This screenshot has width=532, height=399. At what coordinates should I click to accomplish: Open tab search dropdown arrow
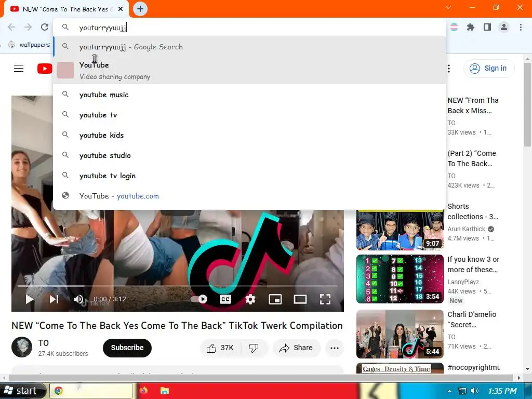tap(448, 7)
